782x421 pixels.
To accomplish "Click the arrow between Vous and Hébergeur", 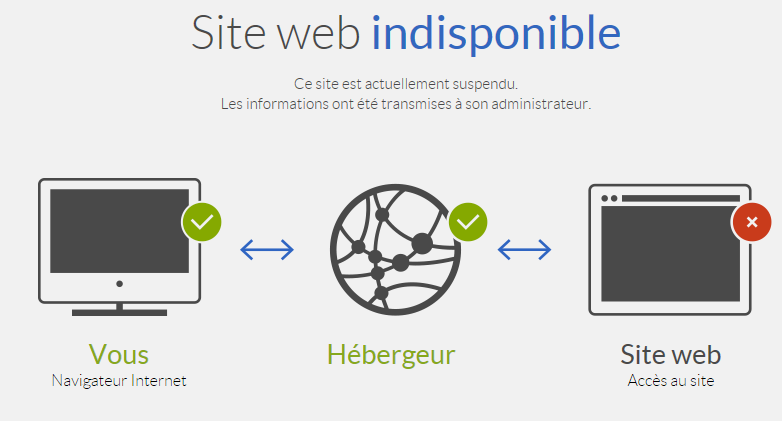I will (267, 249).
